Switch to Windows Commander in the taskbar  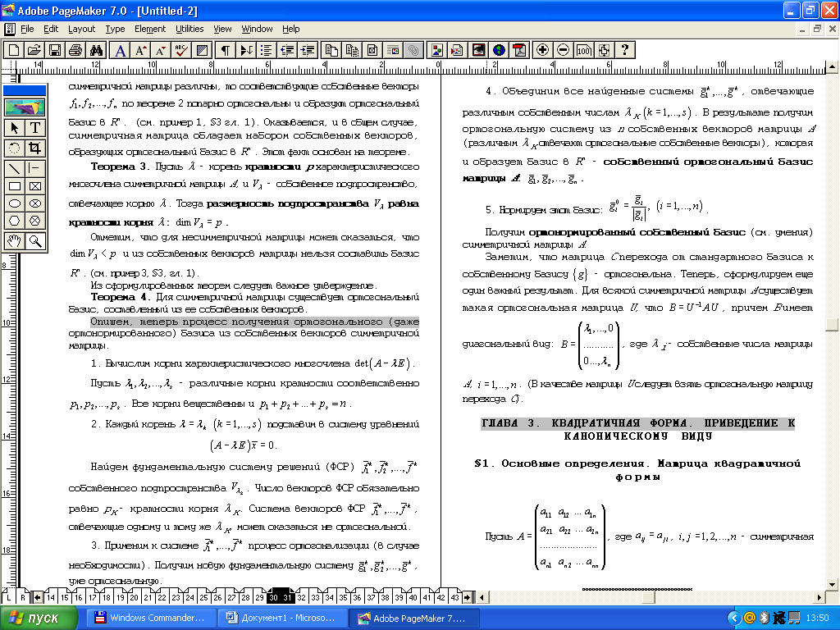pos(151,618)
